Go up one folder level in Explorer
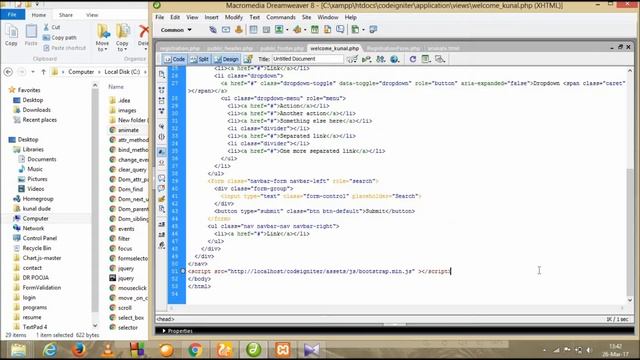The image size is (640, 360). [x=43, y=72]
